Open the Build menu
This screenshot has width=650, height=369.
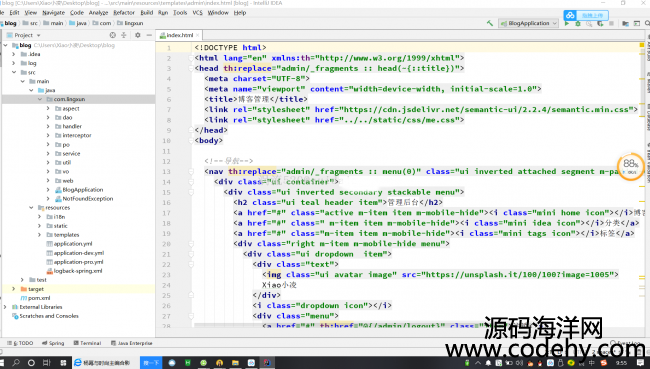[147, 13]
